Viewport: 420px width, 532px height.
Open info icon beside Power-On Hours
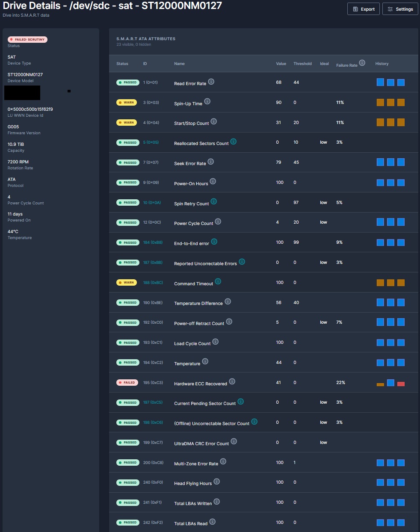pos(213,181)
